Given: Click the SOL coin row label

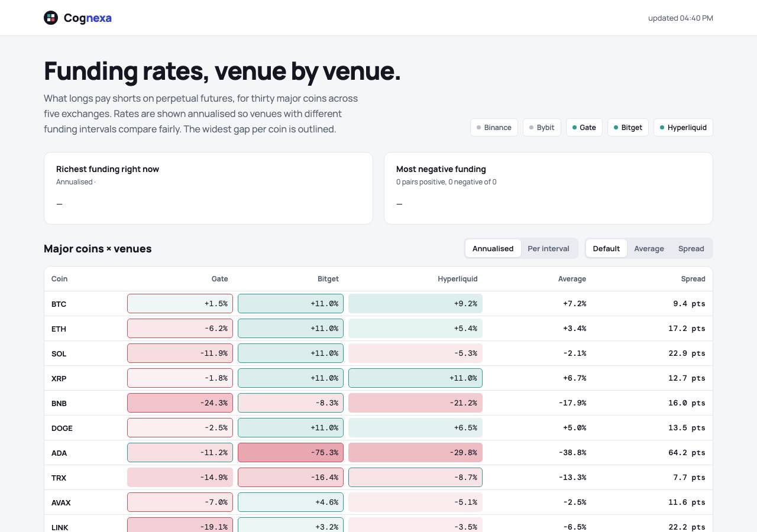Looking at the screenshot, I should [x=59, y=353].
